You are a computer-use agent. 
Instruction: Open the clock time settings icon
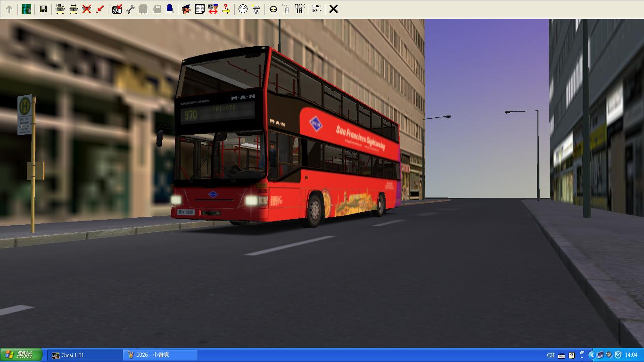(x=243, y=9)
